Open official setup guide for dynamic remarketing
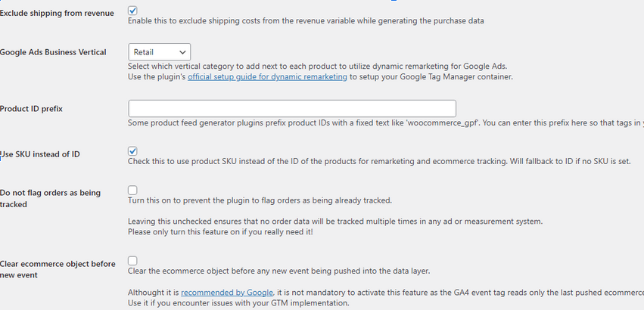The image size is (644, 310). [267, 77]
